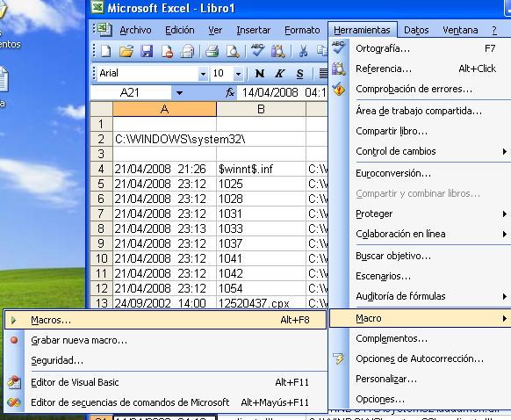Select Compartir libro... entry
Screen dimensions: 511x420
pyautogui.click(x=420, y=131)
